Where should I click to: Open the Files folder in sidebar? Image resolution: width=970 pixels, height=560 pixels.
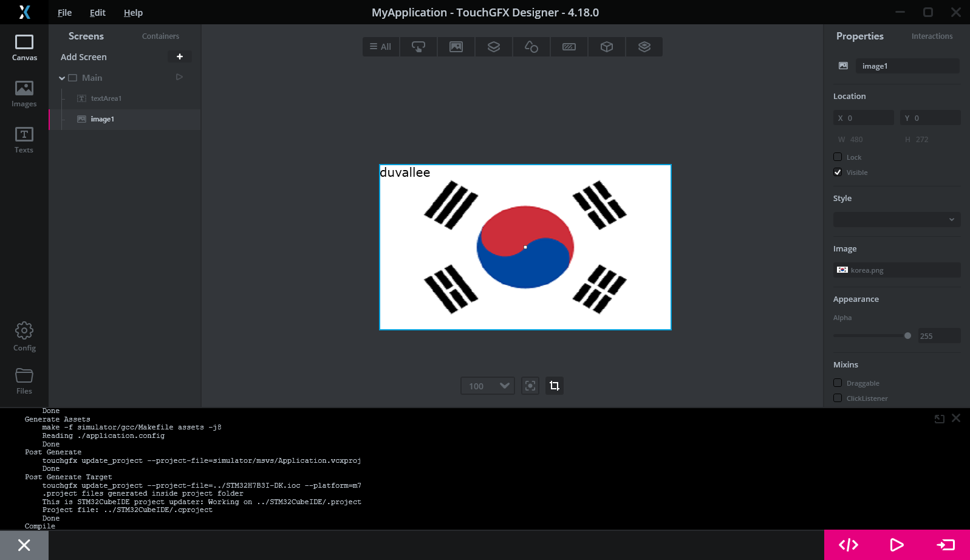point(24,381)
